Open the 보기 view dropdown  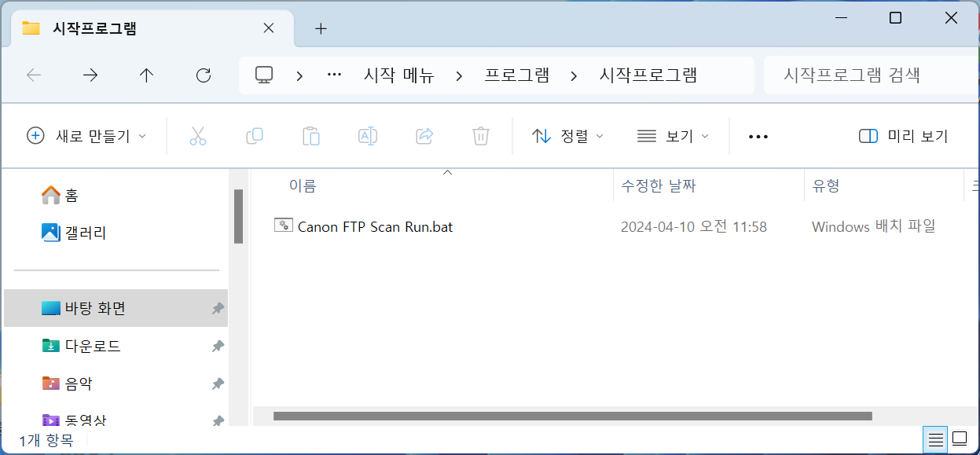(673, 136)
